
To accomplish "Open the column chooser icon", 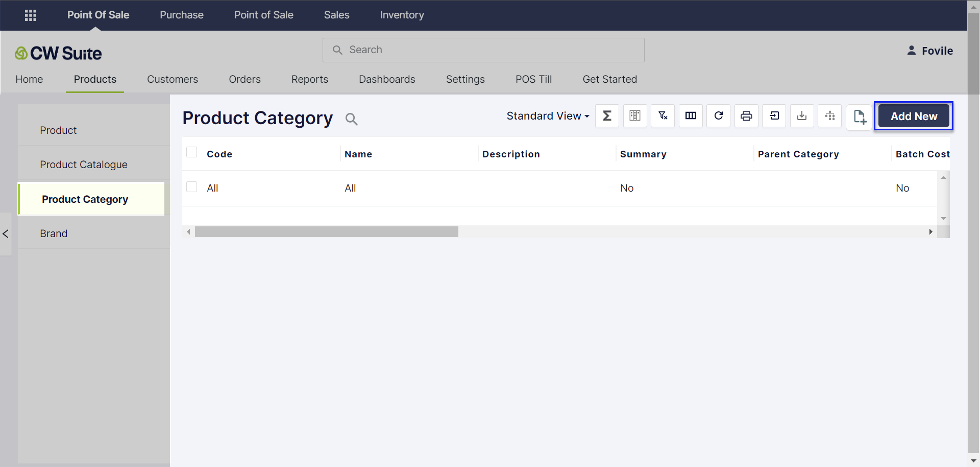I will click(x=691, y=116).
